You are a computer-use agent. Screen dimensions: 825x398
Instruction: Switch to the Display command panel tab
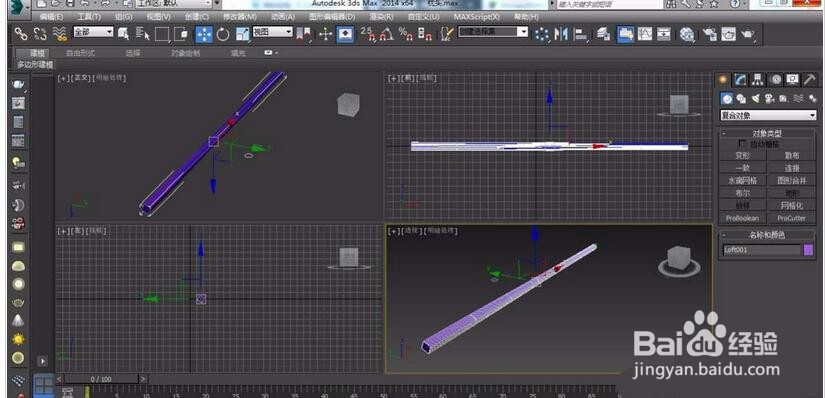pyautogui.click(x=792, y=79)
